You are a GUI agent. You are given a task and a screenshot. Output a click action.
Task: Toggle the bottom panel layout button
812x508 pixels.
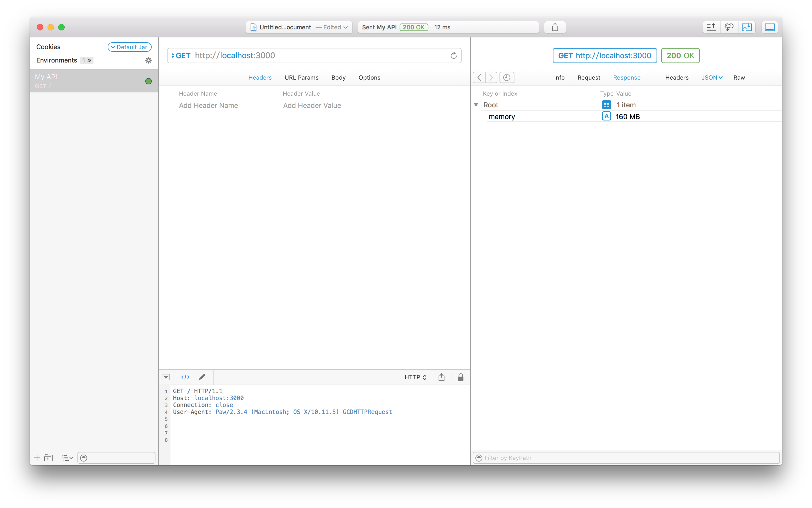click(769, 27)
